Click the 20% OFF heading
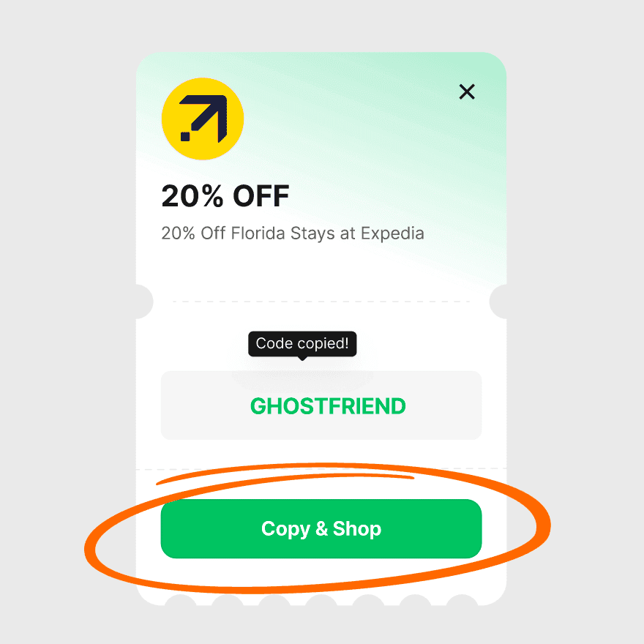The image size is (644, 644). pyautogui.click(x=225, y=196)
